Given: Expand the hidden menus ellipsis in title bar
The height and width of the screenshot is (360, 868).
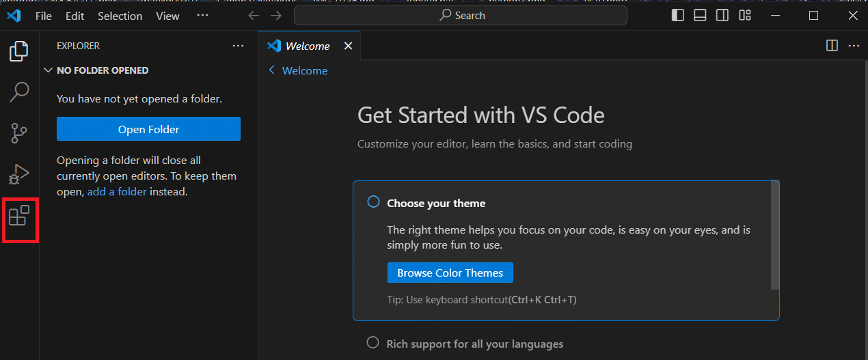Looking at the screenshot, I should [203, 15].
